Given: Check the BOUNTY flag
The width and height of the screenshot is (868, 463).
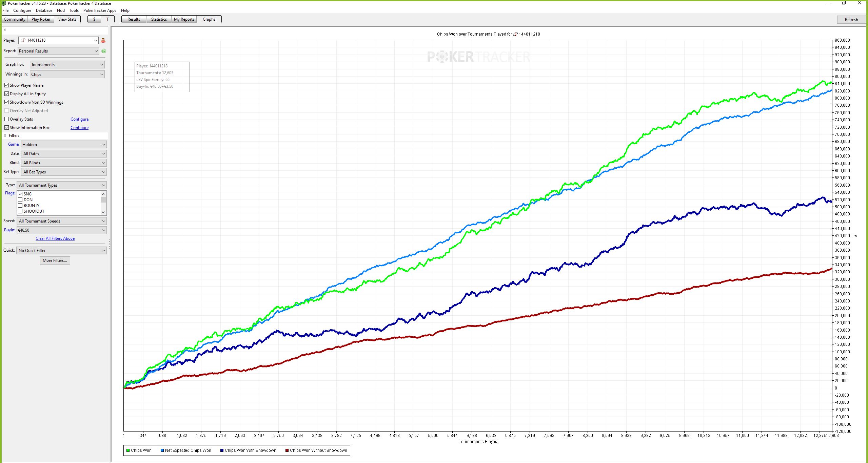Looking at the screenshot, I should pos(20,206).
